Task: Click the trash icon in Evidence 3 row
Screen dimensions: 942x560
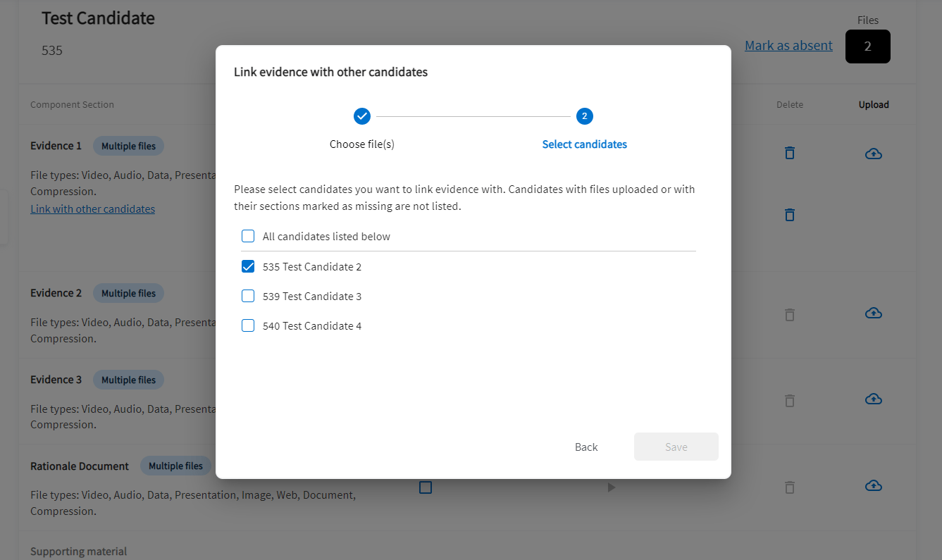Action: (x=789, y=401)
